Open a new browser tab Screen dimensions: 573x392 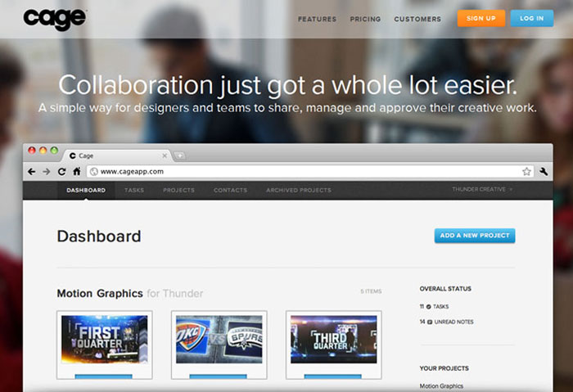179,155
